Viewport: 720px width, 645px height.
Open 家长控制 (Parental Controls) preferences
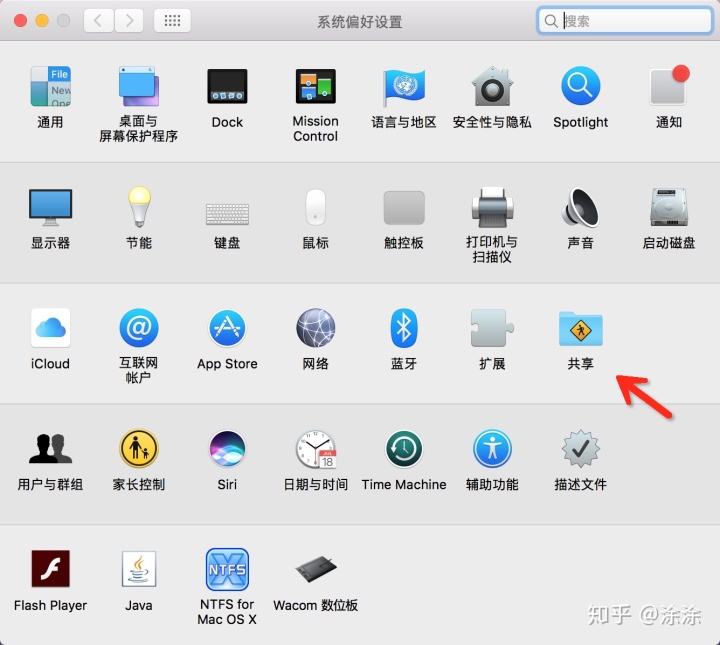[x=139, y=449]
